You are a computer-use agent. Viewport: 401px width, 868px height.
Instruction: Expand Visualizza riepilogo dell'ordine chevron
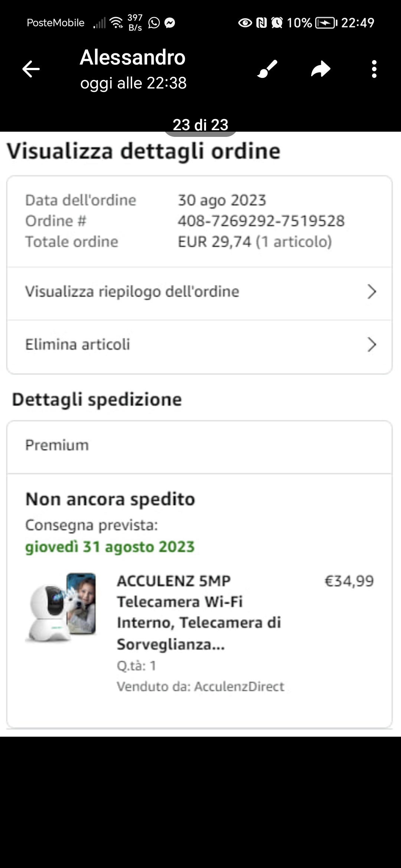coord(372,292)
